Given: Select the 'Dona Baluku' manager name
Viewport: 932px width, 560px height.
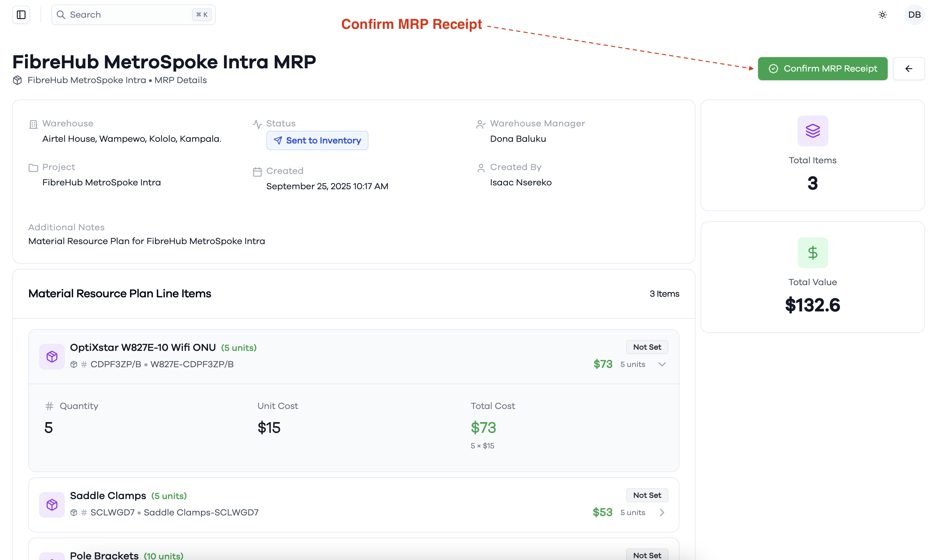Looking at the screenshot, I should pos(518,139).
